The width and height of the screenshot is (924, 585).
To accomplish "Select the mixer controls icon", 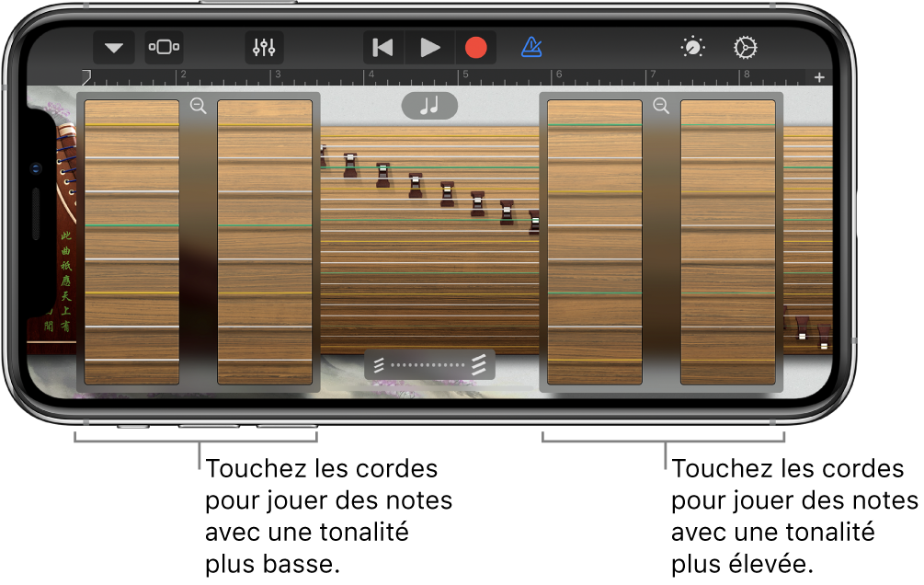I will point(265,47).
